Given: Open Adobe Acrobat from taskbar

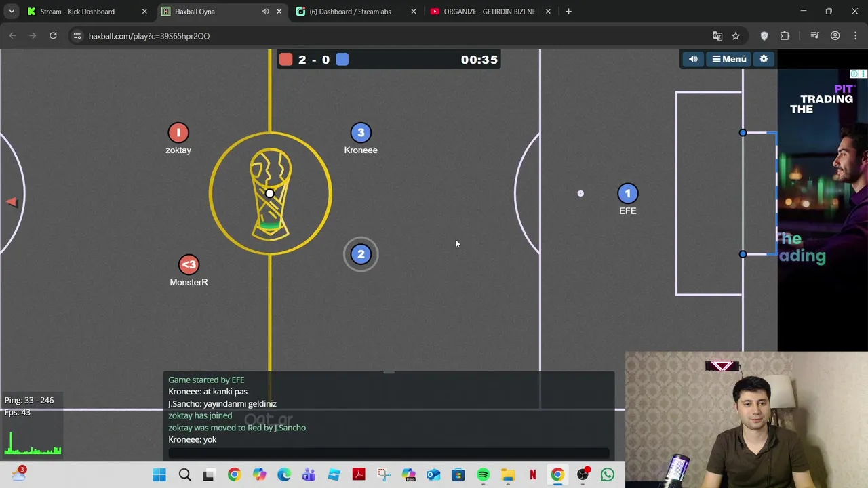Looking at the screenshot, I should tap(359, 475).
